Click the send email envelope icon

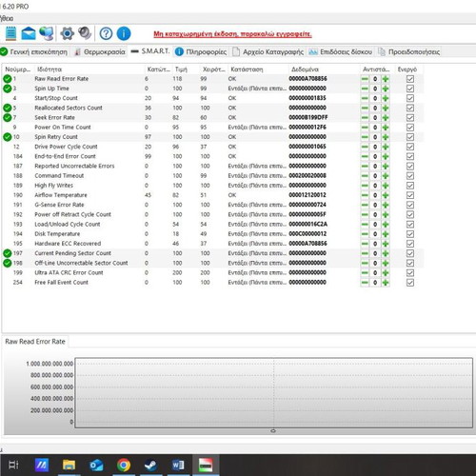pos(29,33)
